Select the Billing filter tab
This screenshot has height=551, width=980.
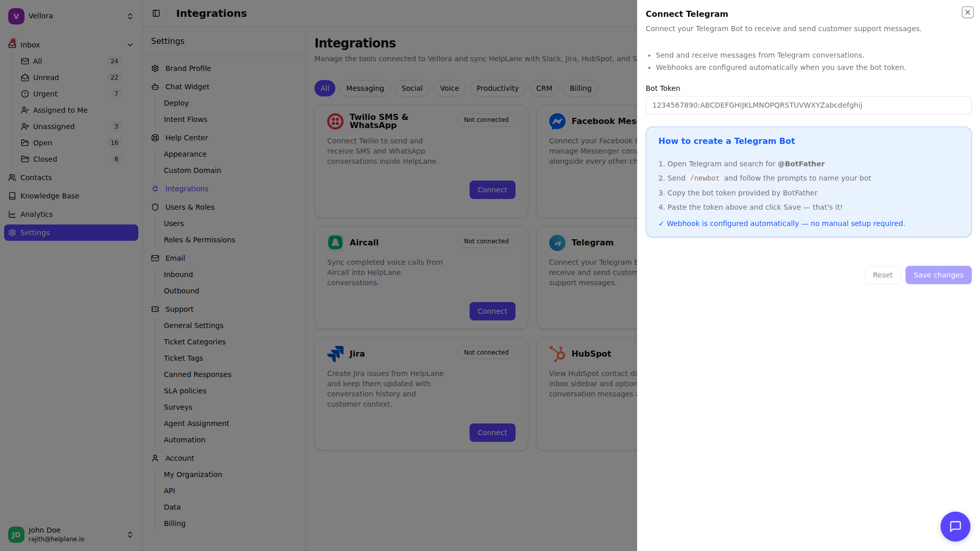[580, 88]
